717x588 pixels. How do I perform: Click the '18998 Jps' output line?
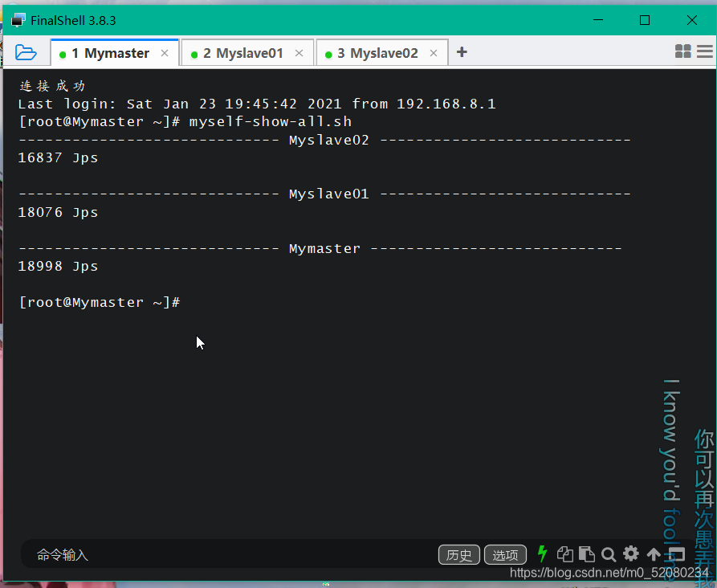click(x=58, y=267)
